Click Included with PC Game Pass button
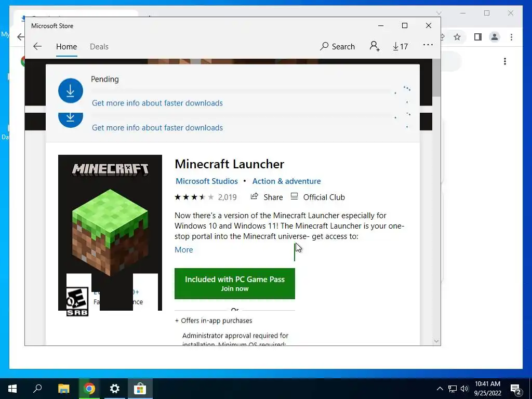Image resolution: width=532 pixels, height=399 pixels. [235, 284]
